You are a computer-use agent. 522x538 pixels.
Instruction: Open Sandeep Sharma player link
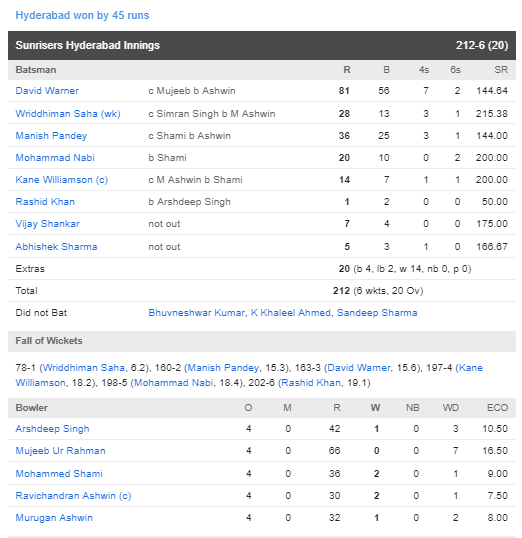pos(377,313)
